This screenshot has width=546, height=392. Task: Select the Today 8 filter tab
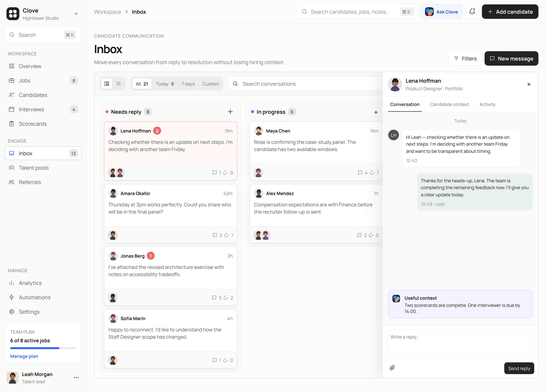[165, 84]
